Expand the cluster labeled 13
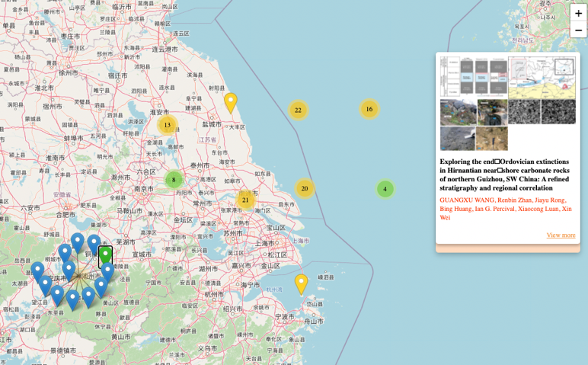This screenshot has width=588, height=365. point(167,125)
